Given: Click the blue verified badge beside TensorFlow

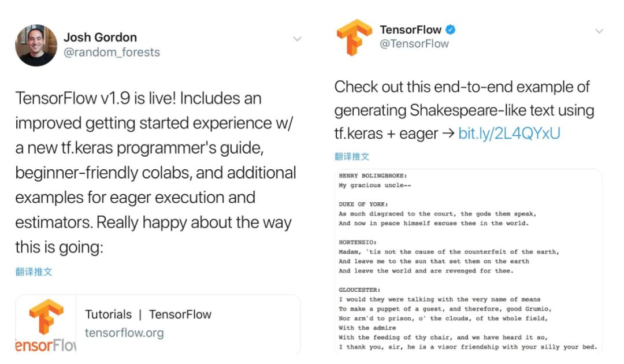Looking at the screenshot, I should [x=451, y=29].
